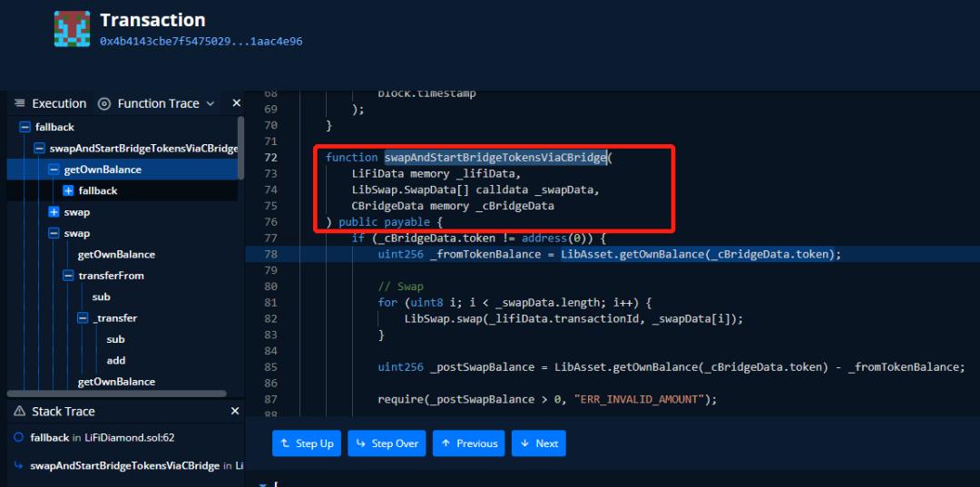The width and height of the screenshot is (980, 487).
Task: Collapse the transferFrom node
Action: pyautogui.click(x=69, y=276)
